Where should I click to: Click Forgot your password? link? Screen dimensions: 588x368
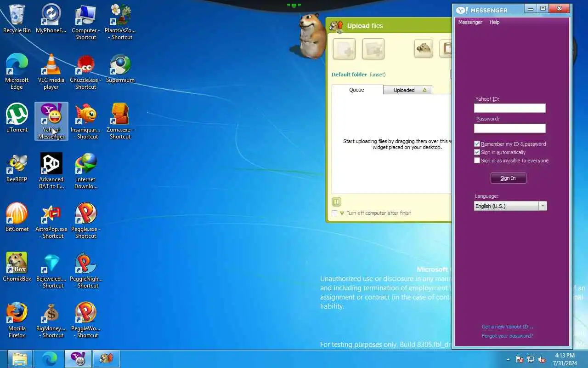click(507, 336)
